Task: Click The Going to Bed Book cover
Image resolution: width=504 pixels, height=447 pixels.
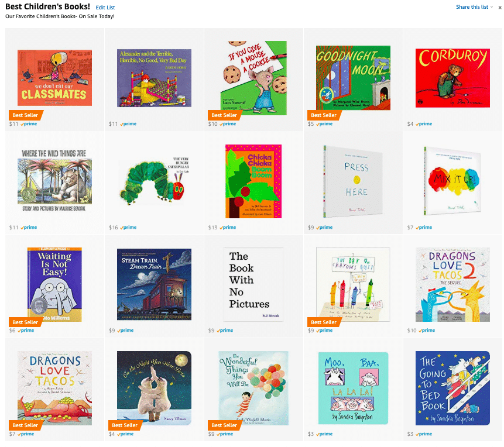Action: 452,388
